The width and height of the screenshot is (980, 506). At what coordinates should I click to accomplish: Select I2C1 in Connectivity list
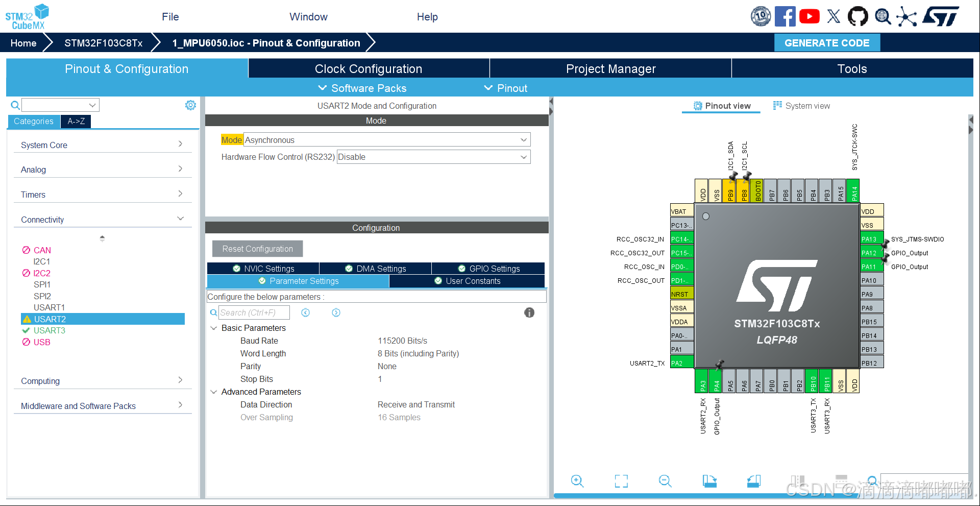tap(42, 261)
